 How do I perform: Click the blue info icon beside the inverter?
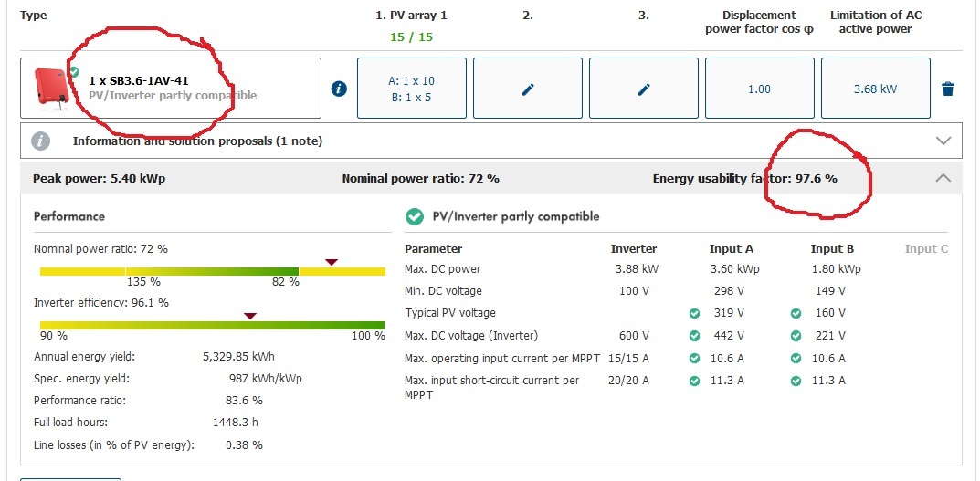339,89
